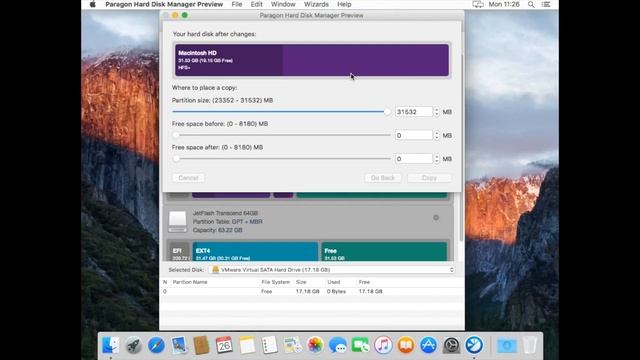This screenshot has width=640, height=360.
Task: Open Spotlight search magnifier icon
Action: tap(531, 4)
